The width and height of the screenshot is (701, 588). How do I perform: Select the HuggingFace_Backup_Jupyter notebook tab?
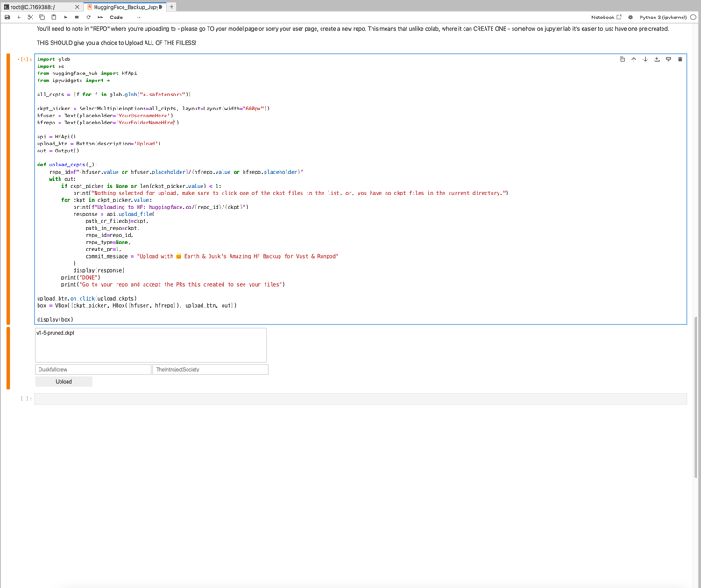124,7
